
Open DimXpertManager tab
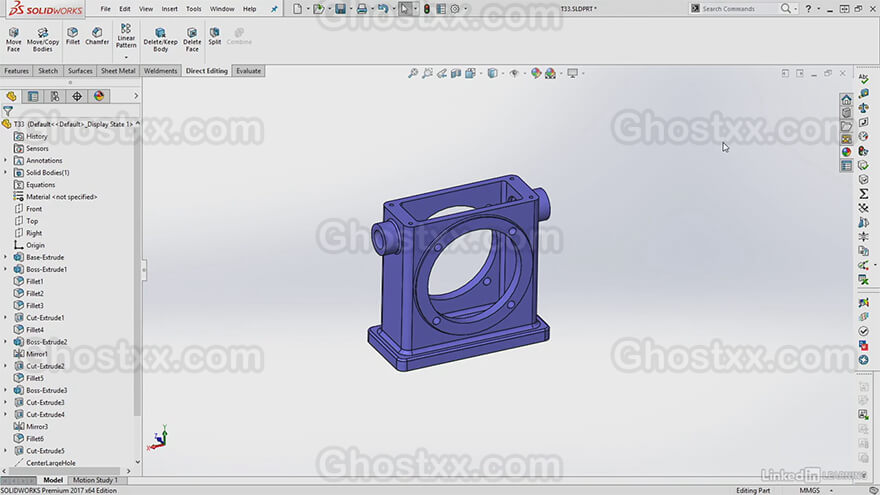click(77, 96)
